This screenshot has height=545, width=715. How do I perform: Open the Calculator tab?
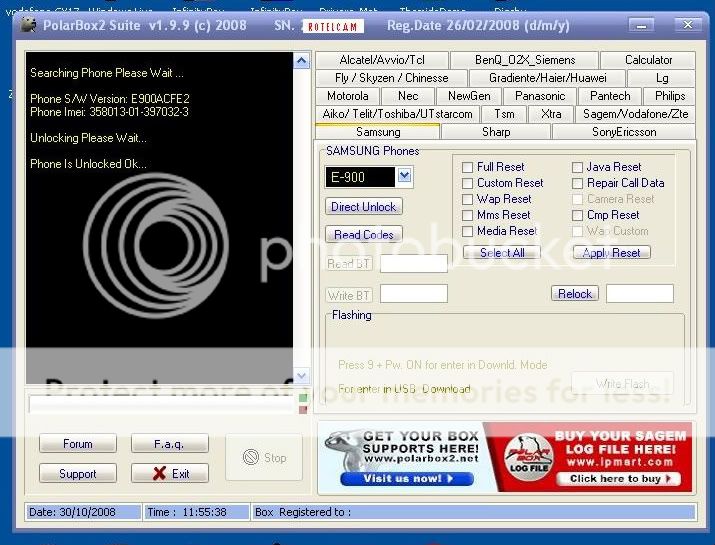coord(648,60)
